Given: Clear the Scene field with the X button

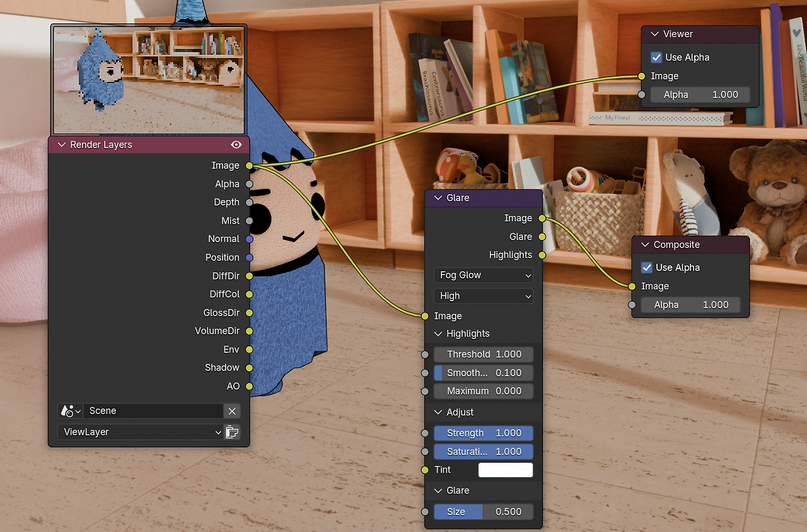Looking at the screenshot, I should coord(232,411).
